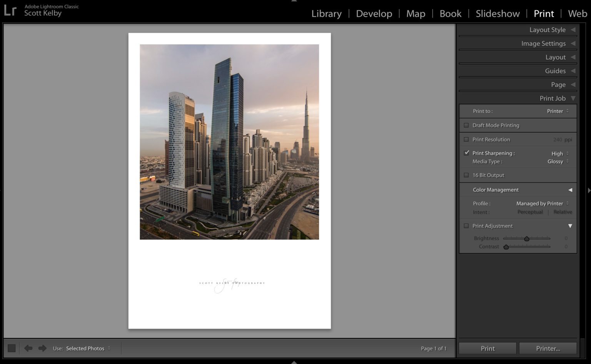Select the Relative rendering intent
Screen dimensions: 591x364
[x=563, y=212]
